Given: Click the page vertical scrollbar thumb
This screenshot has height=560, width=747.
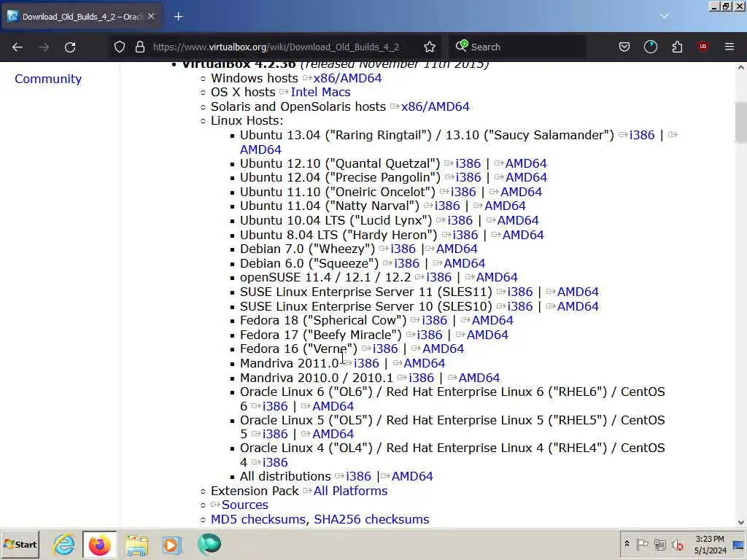Looking at the screenshot, I should tap(741, 122).
